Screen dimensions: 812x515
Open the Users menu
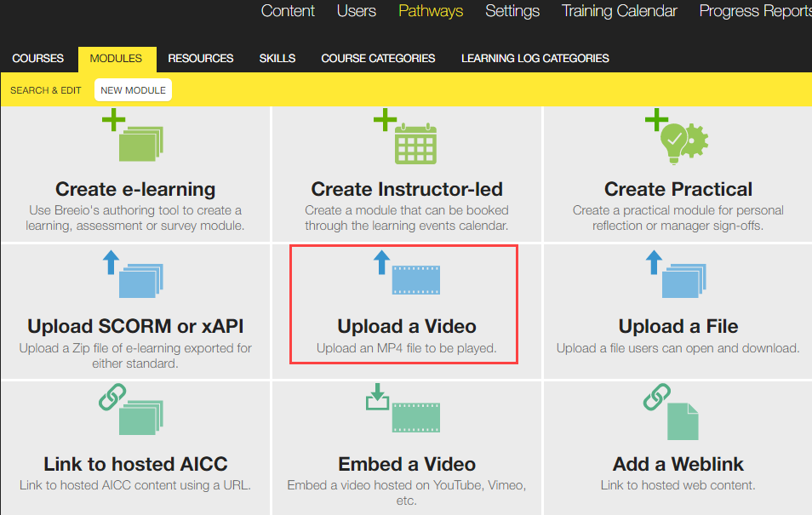(357, 11)
